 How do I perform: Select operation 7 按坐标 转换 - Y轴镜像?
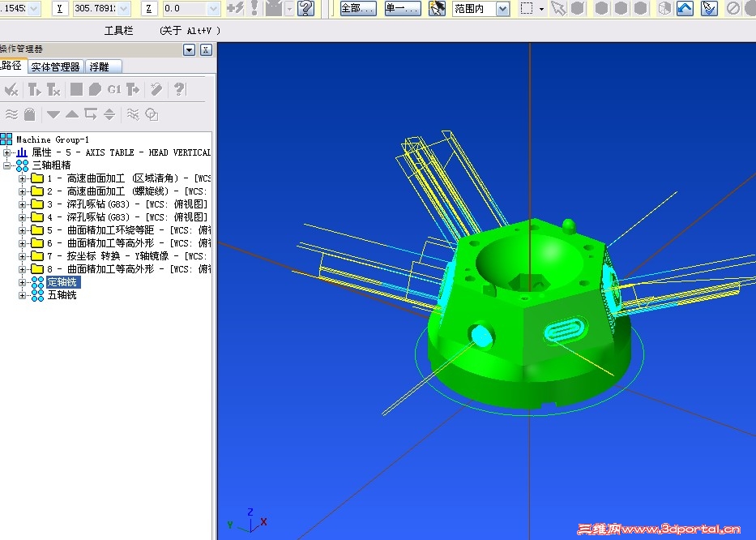(127, 256)
